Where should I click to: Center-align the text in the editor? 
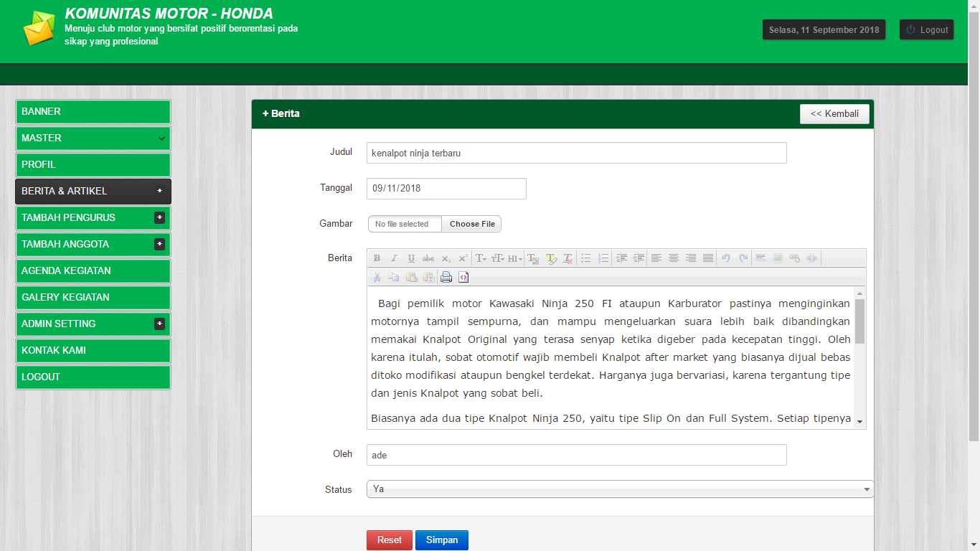[x=674, y=258]
